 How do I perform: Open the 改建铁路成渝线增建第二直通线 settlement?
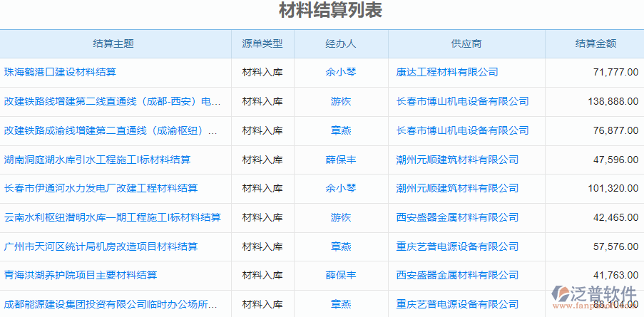[111, 130]
